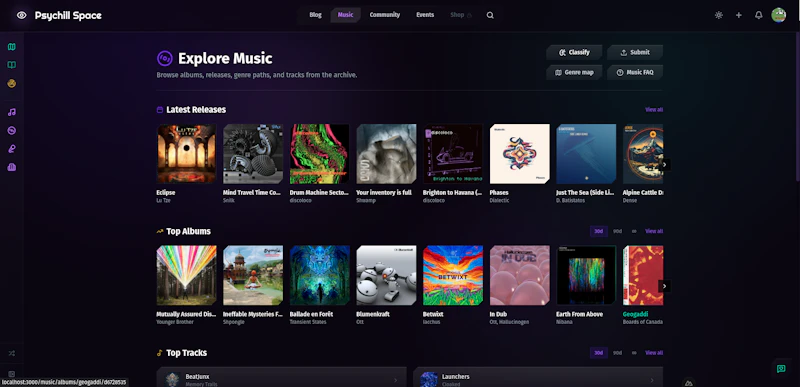This screenshot has width=800, height=387.
Task: Open the Phases album cover
Action: 519,153
